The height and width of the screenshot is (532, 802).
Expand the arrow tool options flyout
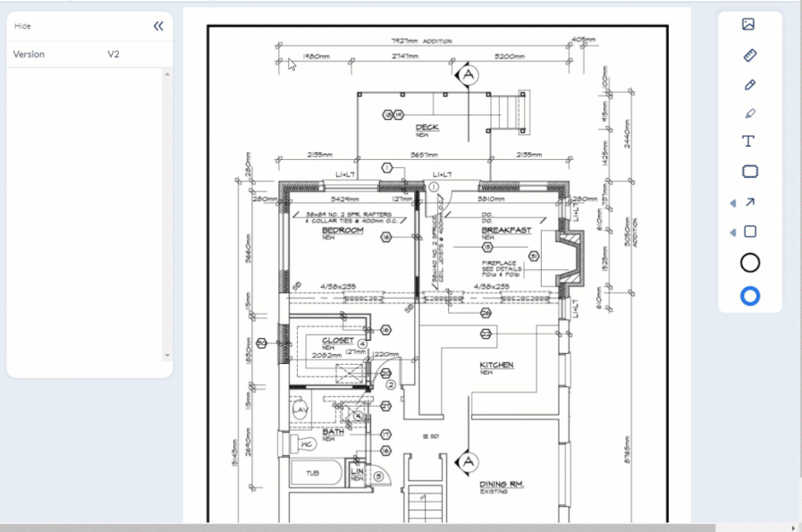[x=733, y=203]
